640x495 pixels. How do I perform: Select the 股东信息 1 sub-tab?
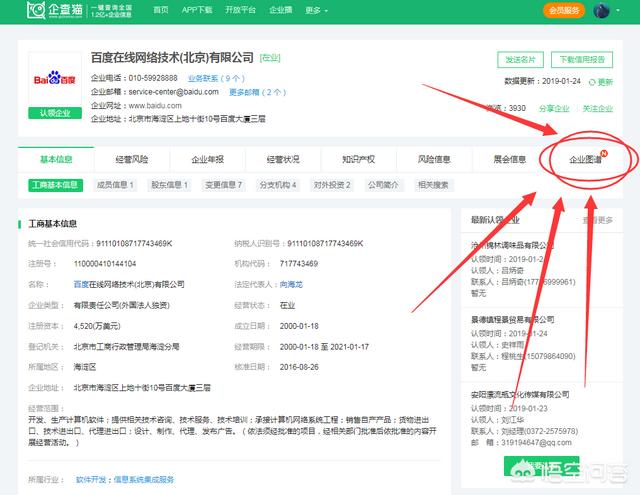click(169, 185)
